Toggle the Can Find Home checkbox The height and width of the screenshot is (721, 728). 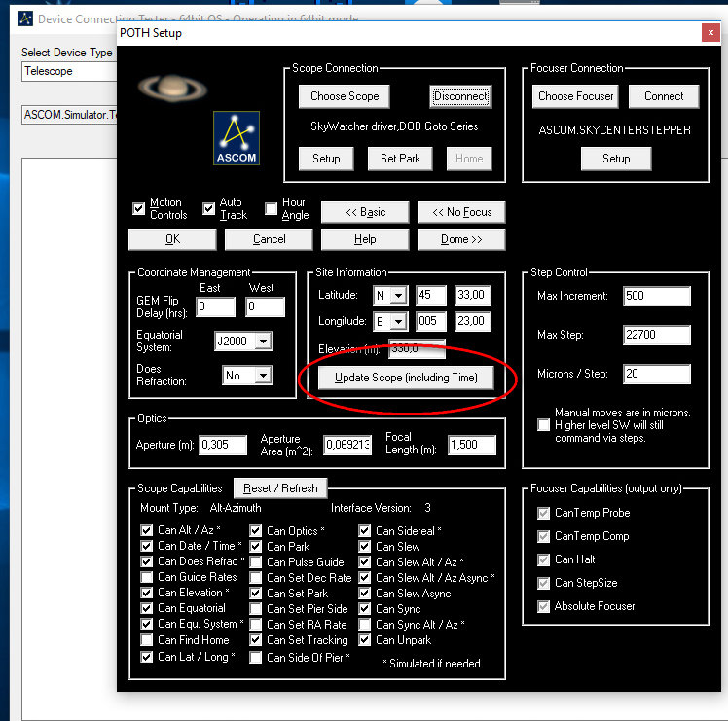147,640
